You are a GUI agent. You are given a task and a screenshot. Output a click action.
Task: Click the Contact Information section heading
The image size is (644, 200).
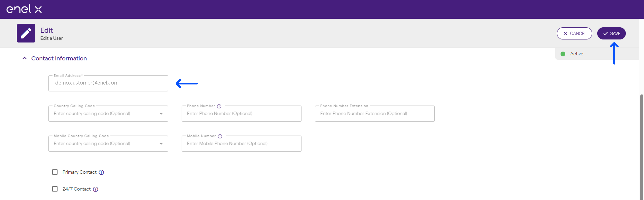tap(59, 58)
